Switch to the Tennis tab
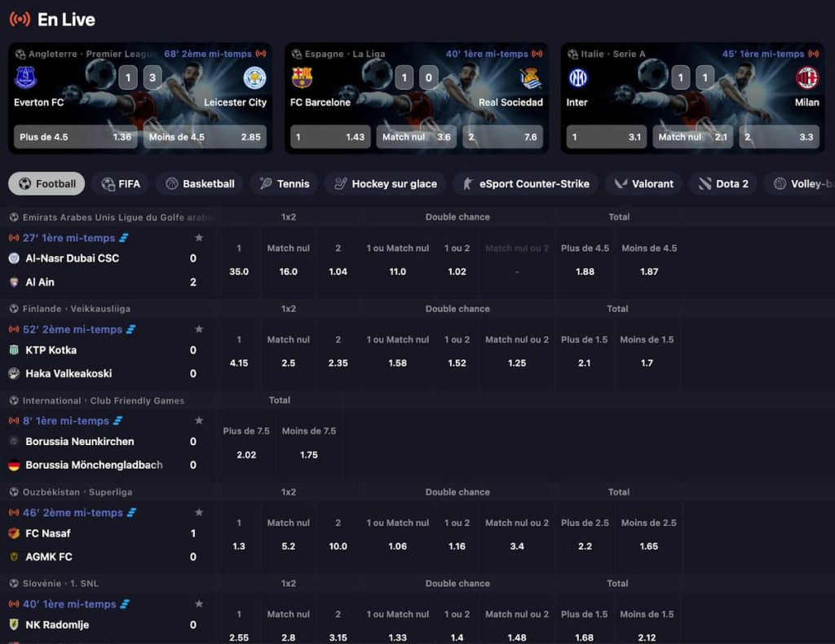Viewport: 835px width, 644px height. (x=284, y=183)
